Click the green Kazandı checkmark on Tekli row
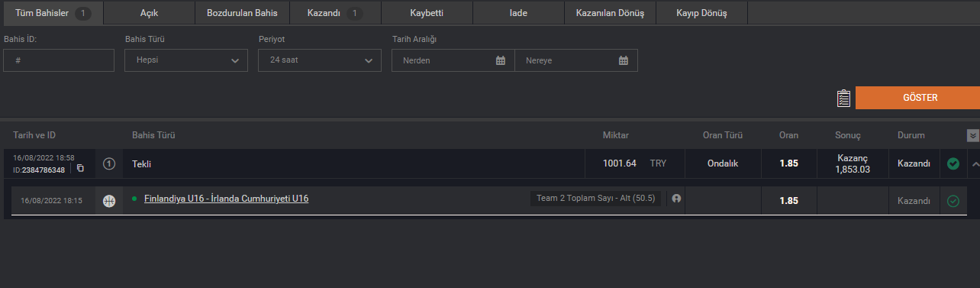980x288 pixels. 953,163
